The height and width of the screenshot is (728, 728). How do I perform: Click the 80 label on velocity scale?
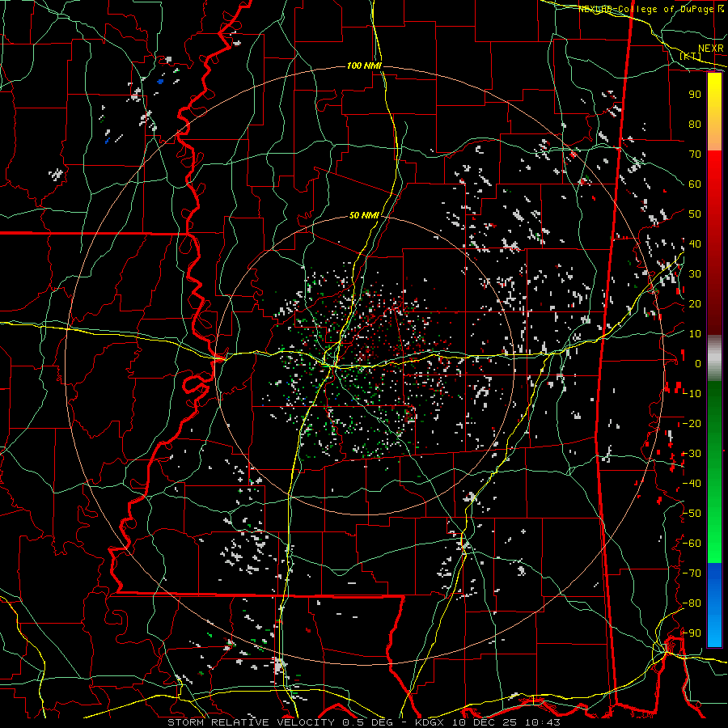695,124
